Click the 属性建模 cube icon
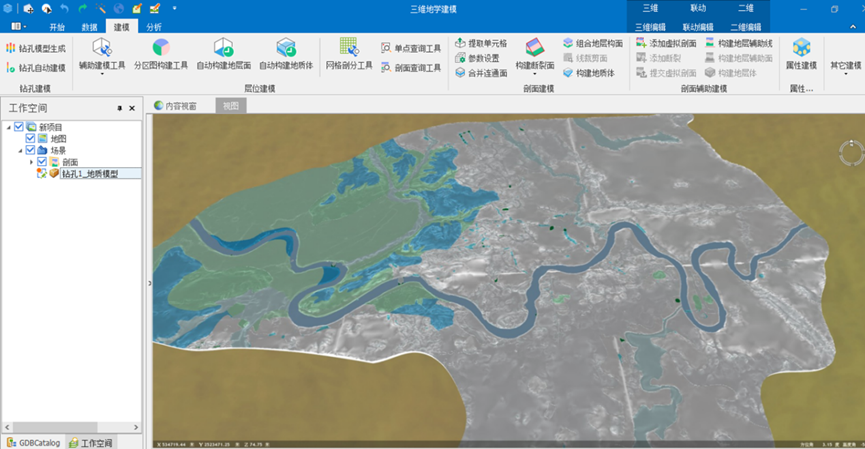865x449 pixels. (801, 47)
